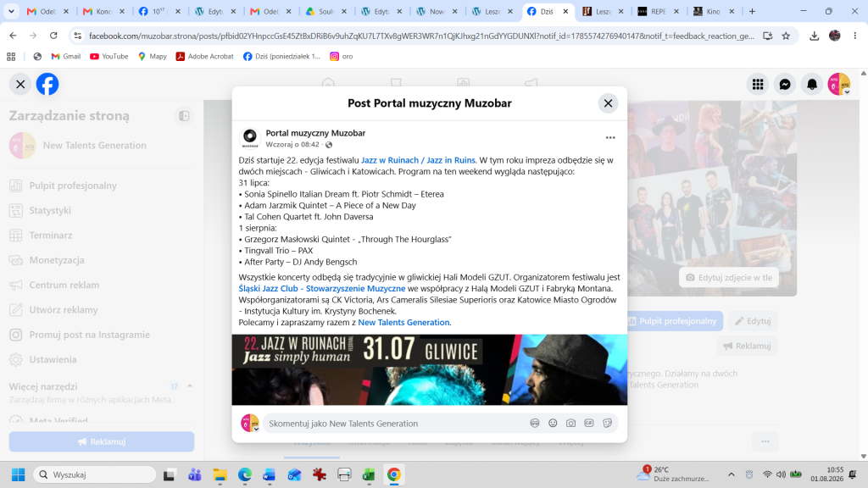
Task: Open the Windows Start menu
Action: [19, 474]
